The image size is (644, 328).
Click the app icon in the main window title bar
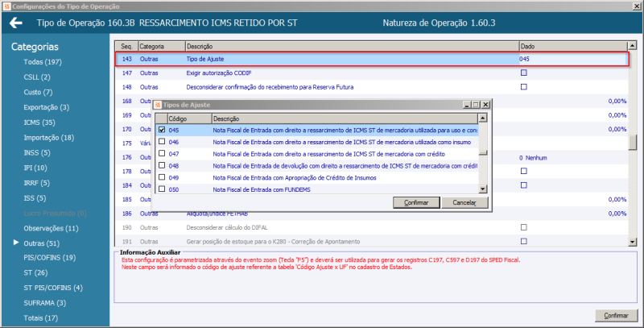6,6
